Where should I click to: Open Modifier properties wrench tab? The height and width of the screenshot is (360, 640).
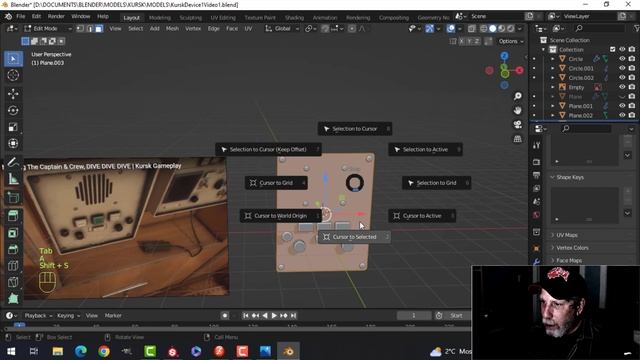pos(536,262)
